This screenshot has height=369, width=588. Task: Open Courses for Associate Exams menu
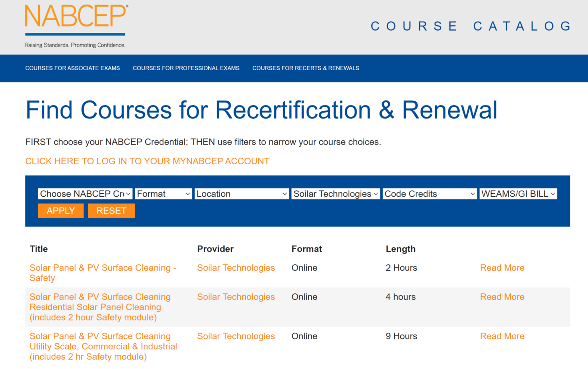(x=73, y=68)
